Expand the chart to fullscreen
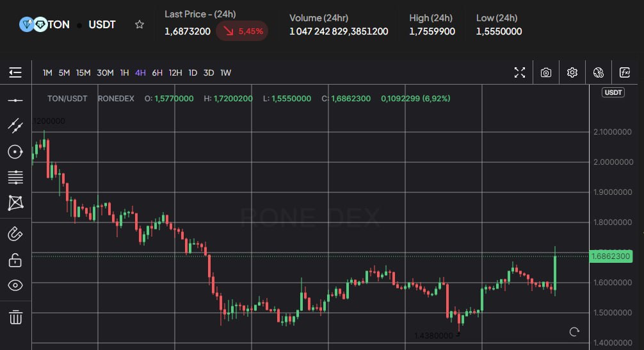Screen dimensions: 644x350 [x=520, y=72]
